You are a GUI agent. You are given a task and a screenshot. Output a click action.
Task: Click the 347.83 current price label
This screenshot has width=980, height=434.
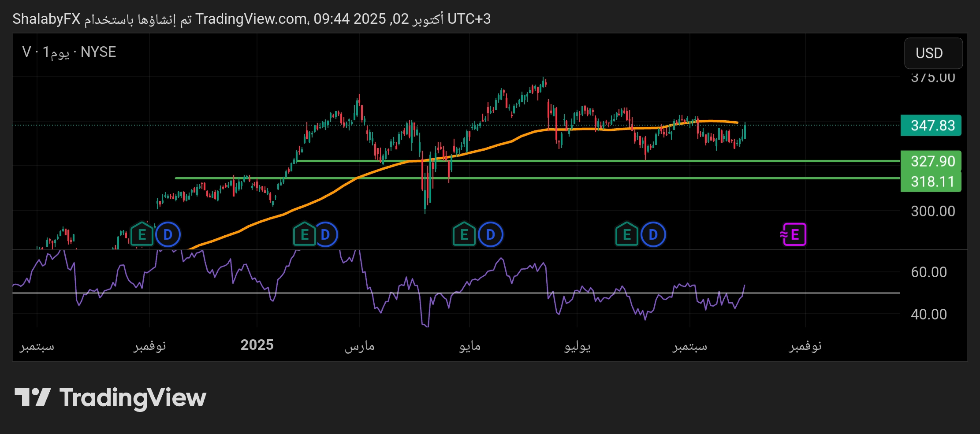931,126
